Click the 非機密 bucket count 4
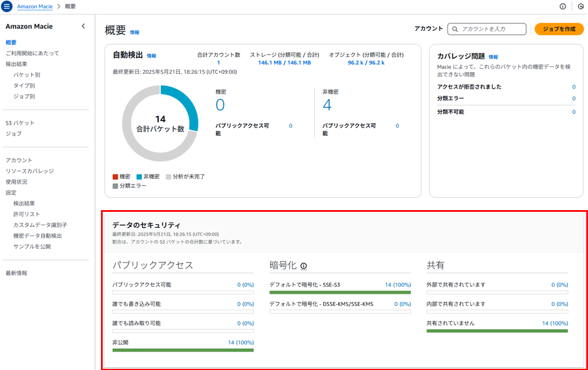 tap(327, 104)
